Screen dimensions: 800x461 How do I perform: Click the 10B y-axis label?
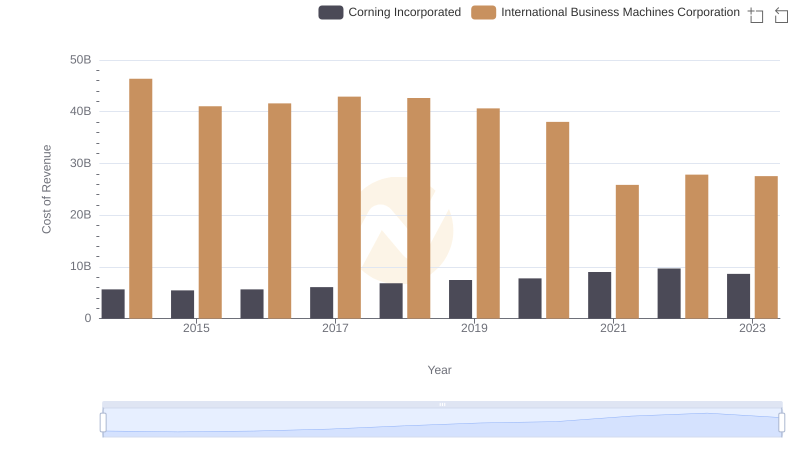(x=81, y=266)
